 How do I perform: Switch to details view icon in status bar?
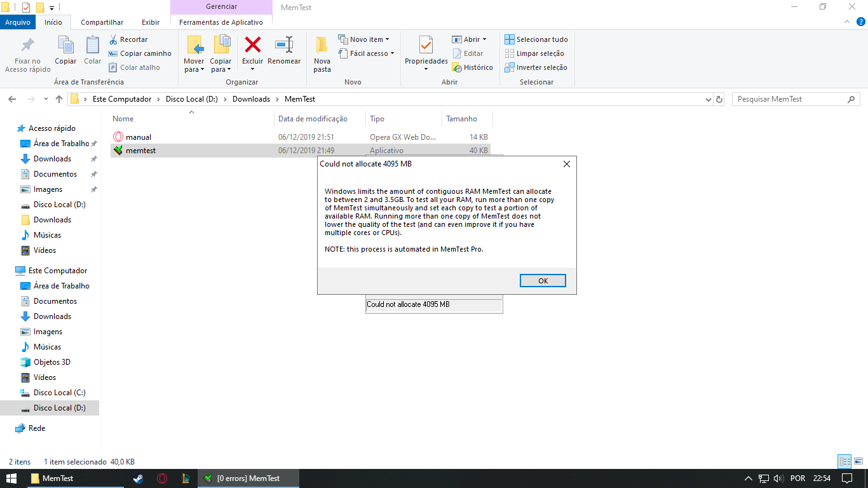click(x=844, y=462)
